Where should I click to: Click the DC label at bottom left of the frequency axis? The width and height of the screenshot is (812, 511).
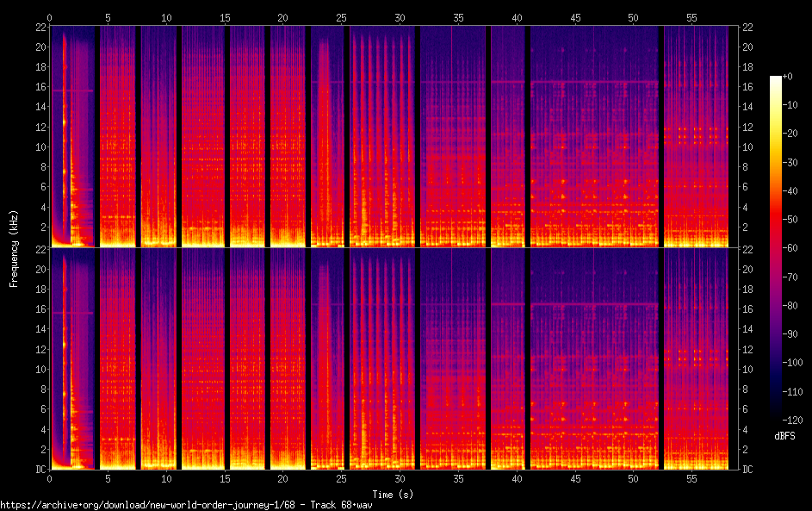tap(40, 470)
